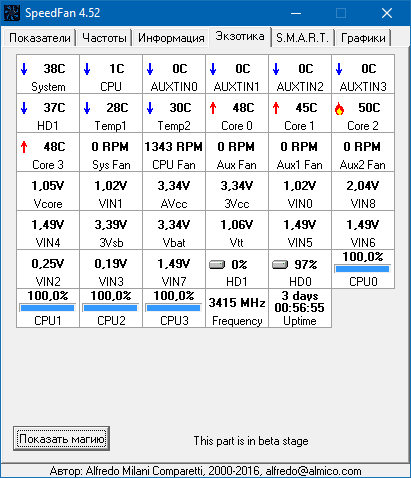
Task: Open the Графики tab
Action: (363, 38)
